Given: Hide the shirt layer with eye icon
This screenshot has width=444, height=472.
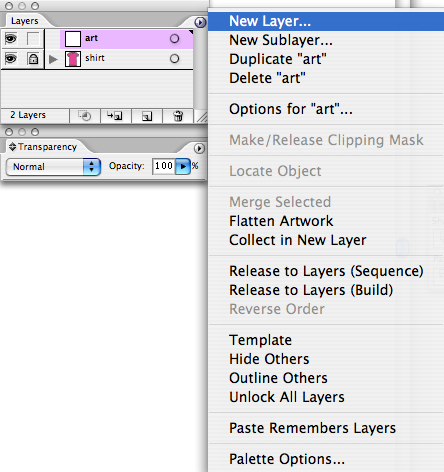Looking at the screenshot, I should 11,59.
